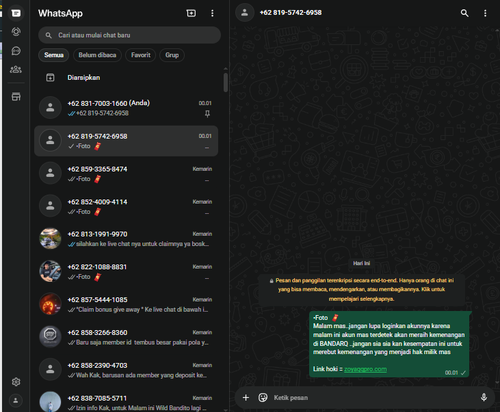Click the Ketik pesan message input
The width and height of the screenshot is (500, 412).
coord(373,397)
